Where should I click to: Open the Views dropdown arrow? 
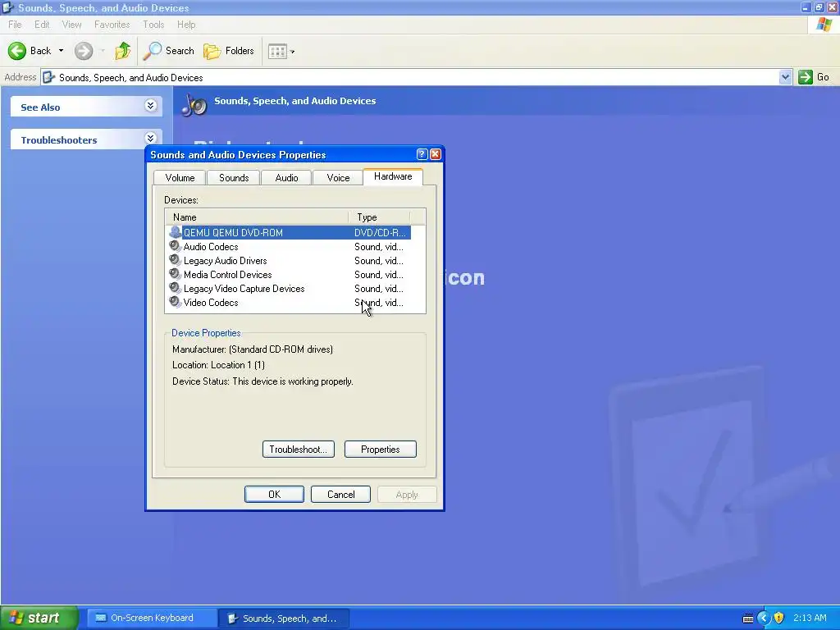pyautogui.click(x=293, y=52)
